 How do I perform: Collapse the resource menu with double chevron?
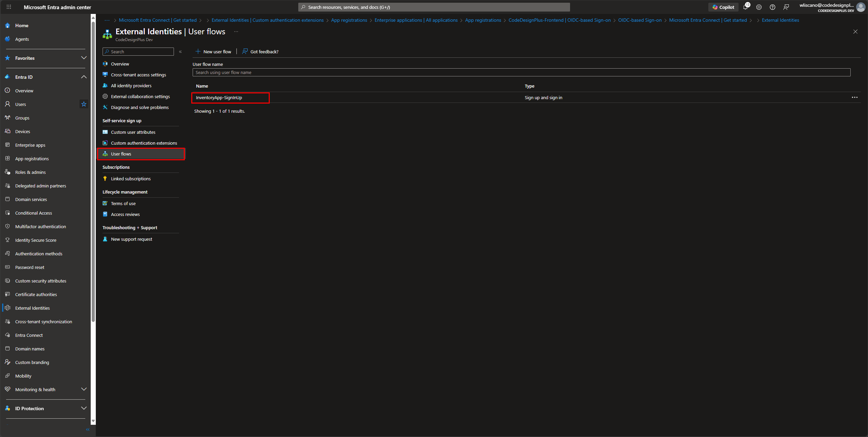pos(180,52)
